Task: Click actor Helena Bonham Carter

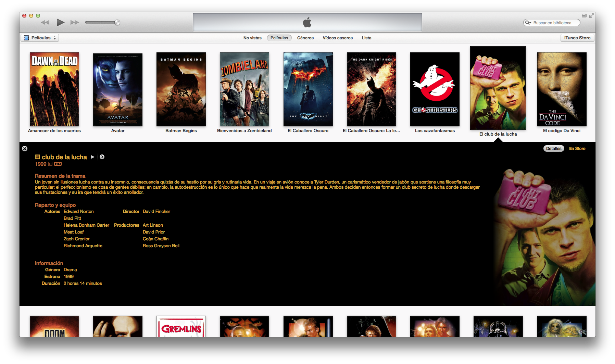Action: 86,225
